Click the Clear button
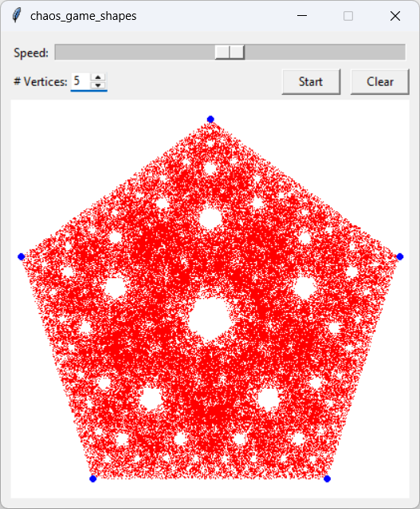420x509 pixels. 379,81
